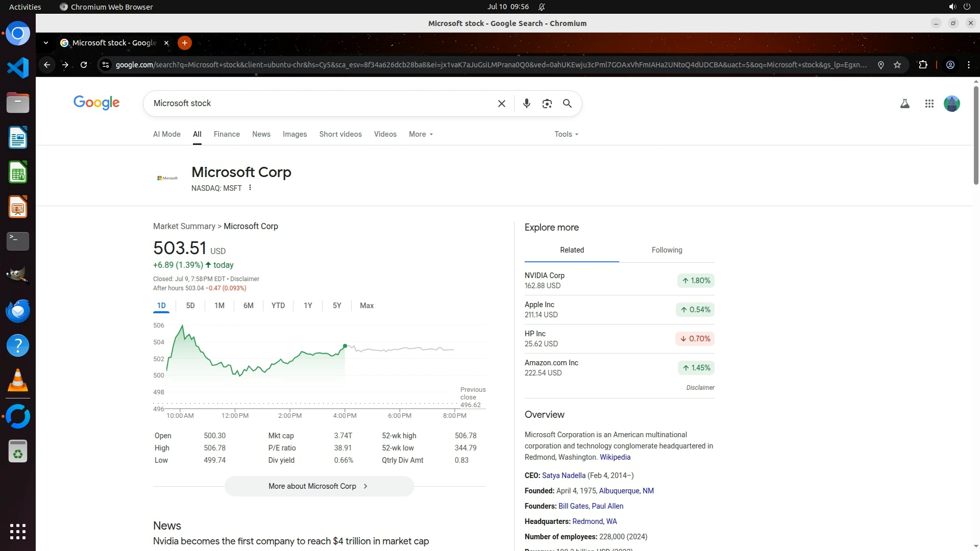Open the Tools dropdown
Viewport: 980px width, 551px height.
(566, 134)
